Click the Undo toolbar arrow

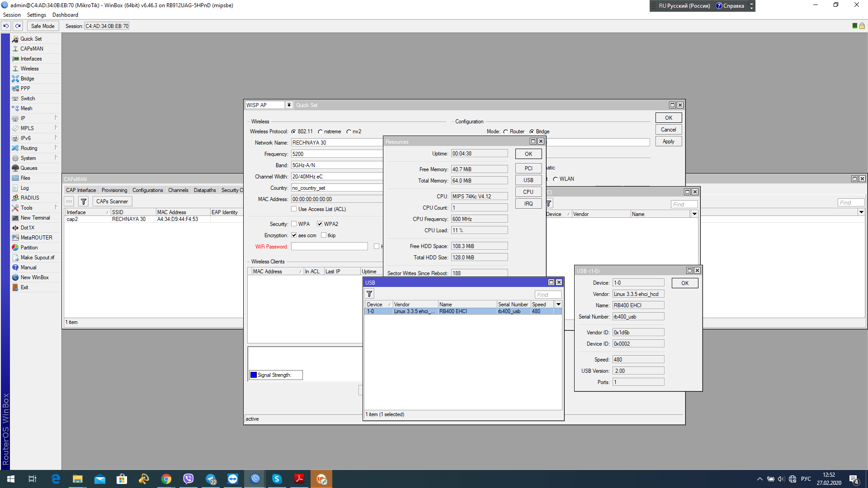click(x=6, y=26)
